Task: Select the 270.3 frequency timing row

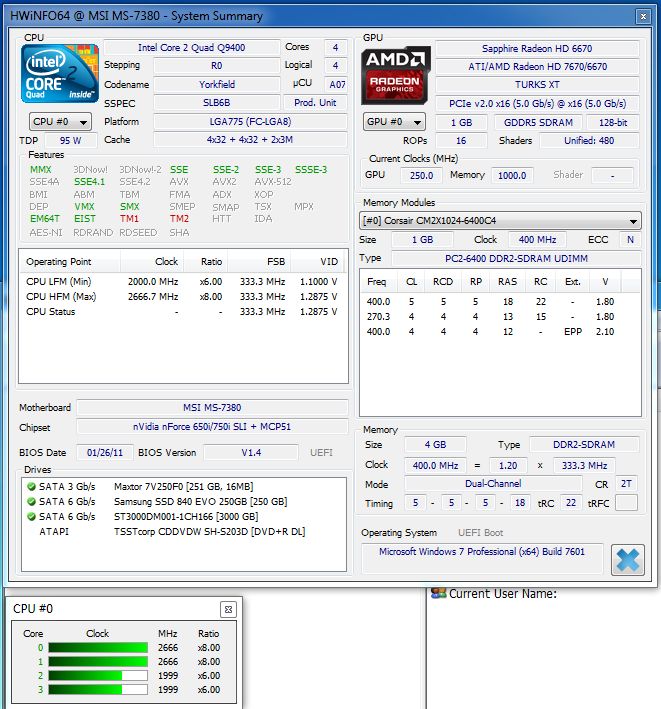Action: (x=500, y=317)
